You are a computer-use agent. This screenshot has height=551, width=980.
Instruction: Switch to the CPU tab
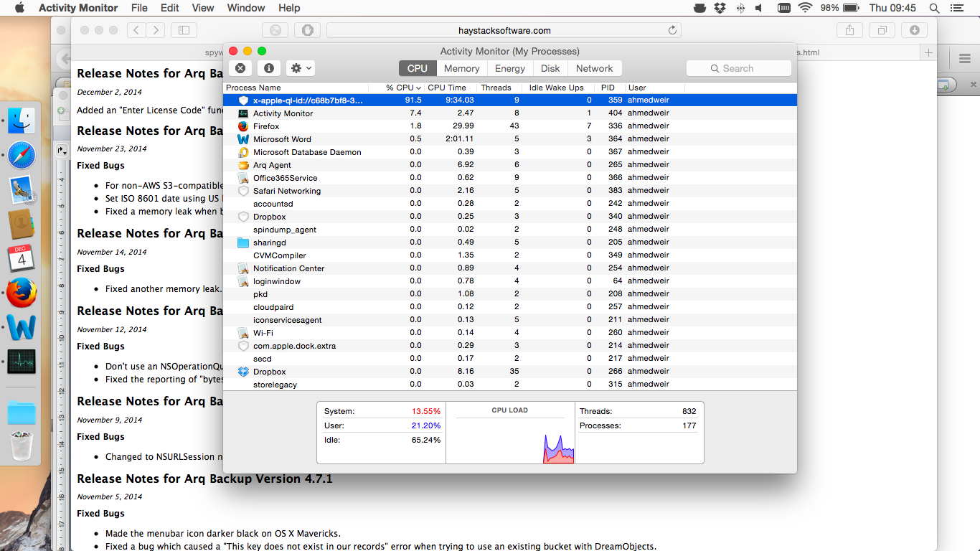(x=417, y=68)
